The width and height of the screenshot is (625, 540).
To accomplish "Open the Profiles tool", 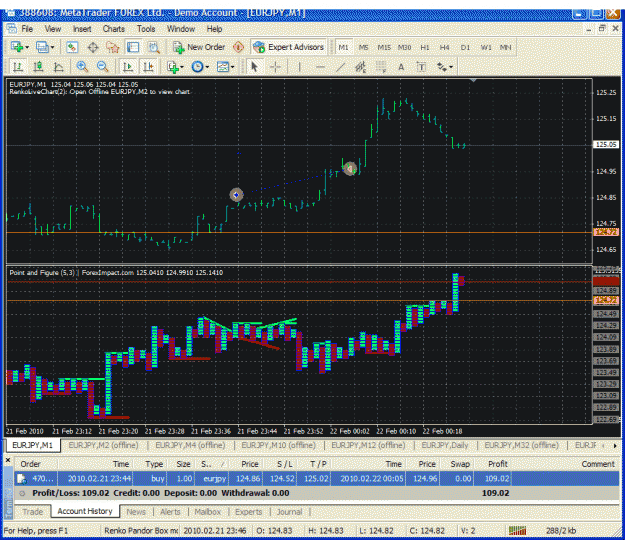I will click(41, 47).
